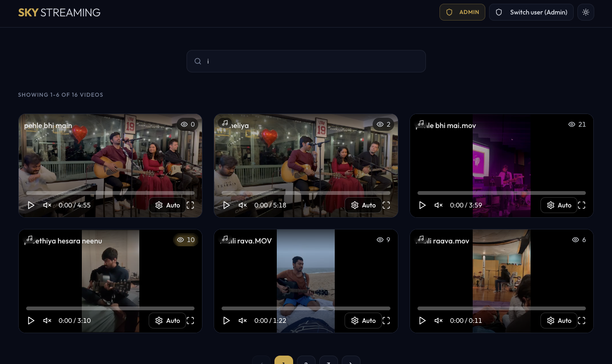This screenshot has height=364, width=612.
Task: Click the search magnifier icon
Action: [198, 61]
